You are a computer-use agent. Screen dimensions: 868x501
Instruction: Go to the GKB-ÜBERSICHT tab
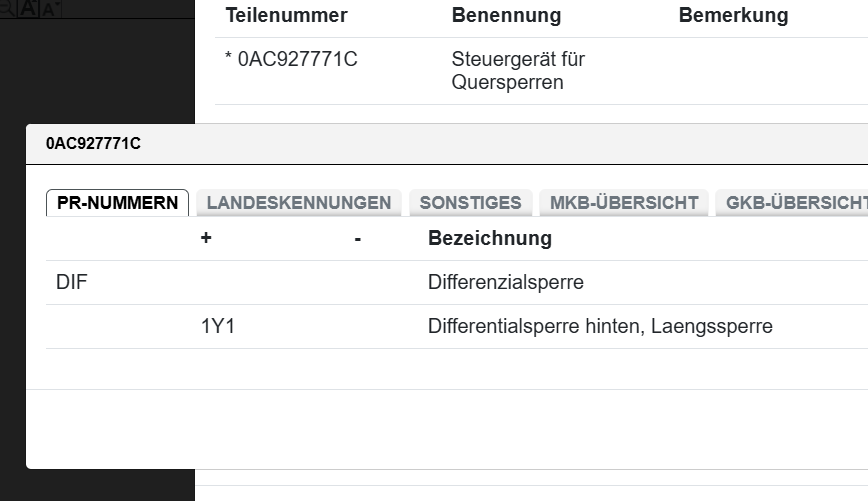[796, 202]
